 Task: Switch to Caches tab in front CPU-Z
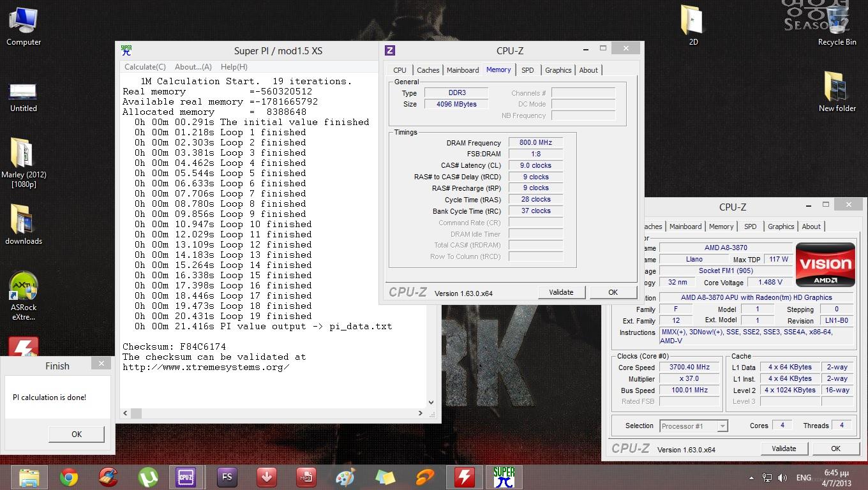coord(428,70)
